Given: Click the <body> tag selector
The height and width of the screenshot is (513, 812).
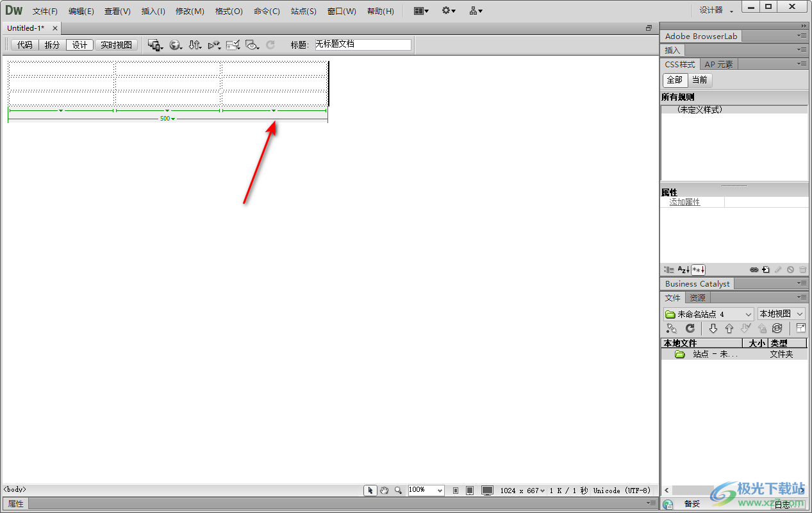Looking at the screenshot, I should pyautogui.click(x=15, y=489).
